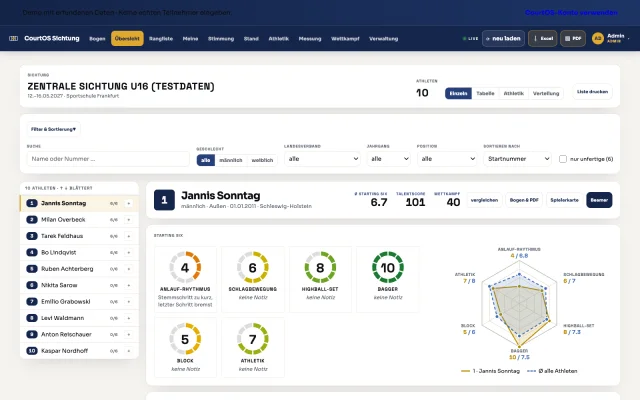Select Emilio Grabowski in athlete list
The height and width of the screenshot is (400, 640).
[x=79, y=302]
